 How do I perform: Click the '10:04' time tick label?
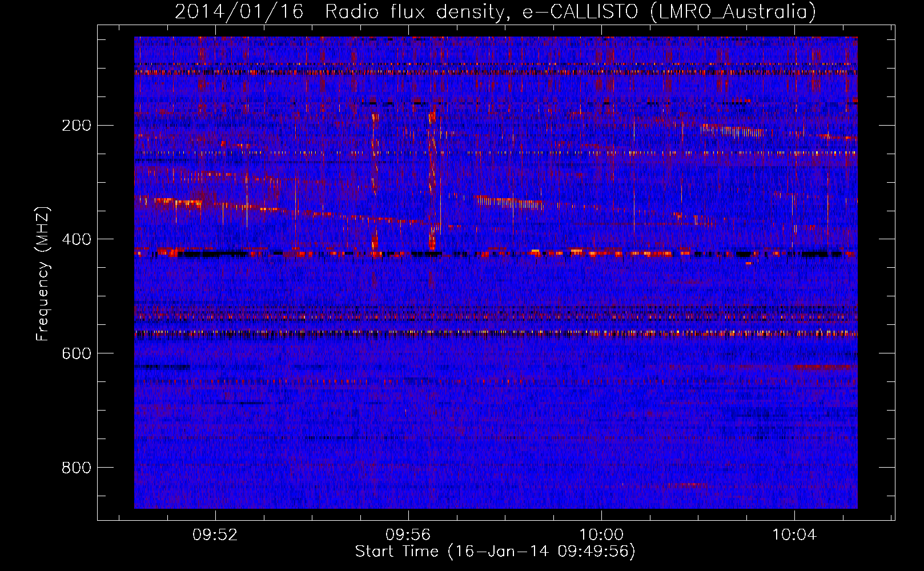point(794,535)
